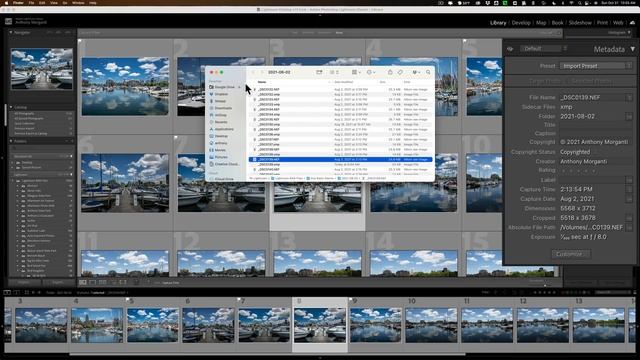
Task: Open Pictures in Finder sidebar
Action: pyautogui.click(x=218, y=157)
